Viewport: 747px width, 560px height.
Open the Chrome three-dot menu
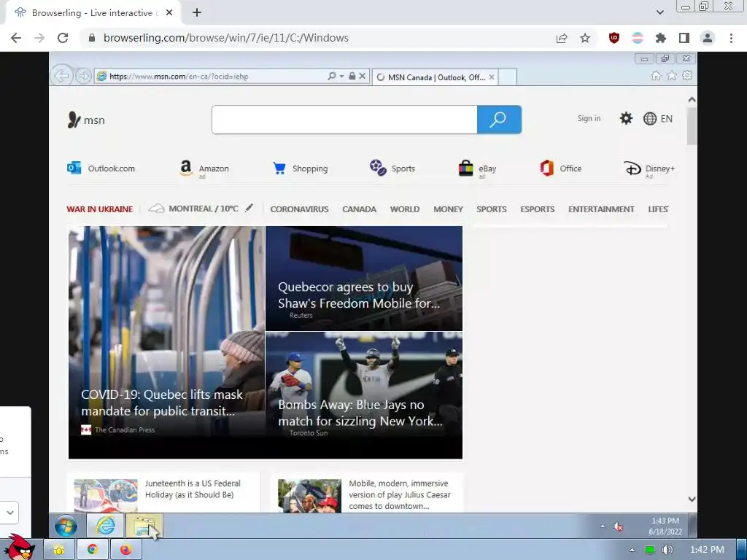coord(731,38)
